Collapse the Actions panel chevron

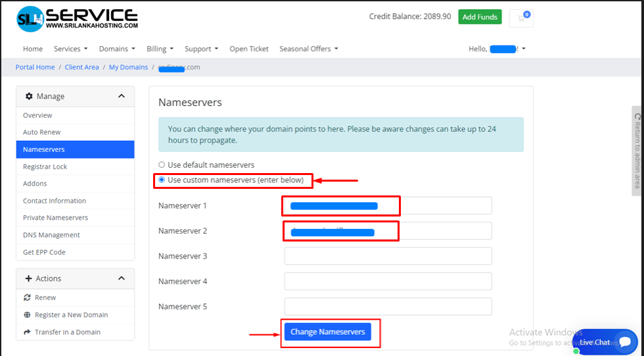[x=122, y=278]
